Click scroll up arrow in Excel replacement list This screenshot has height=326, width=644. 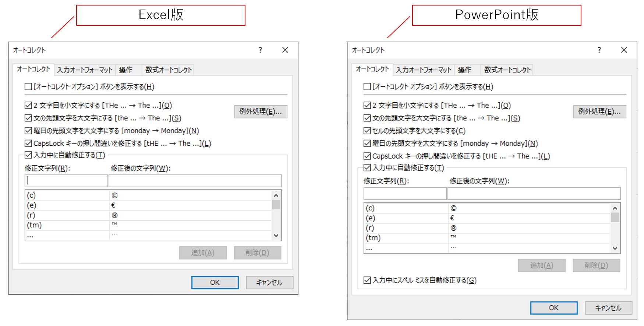(276, 195)
